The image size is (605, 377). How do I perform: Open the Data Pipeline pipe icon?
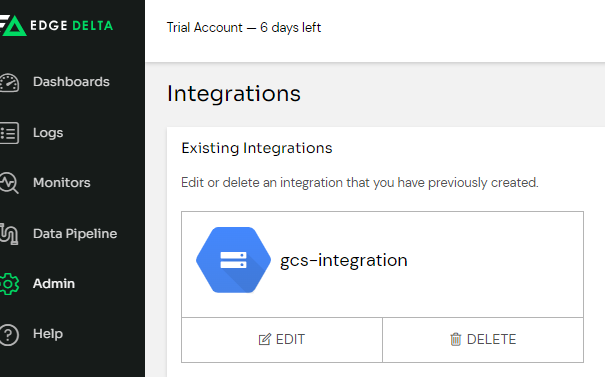pyautogui.click(x=9, y=233)
